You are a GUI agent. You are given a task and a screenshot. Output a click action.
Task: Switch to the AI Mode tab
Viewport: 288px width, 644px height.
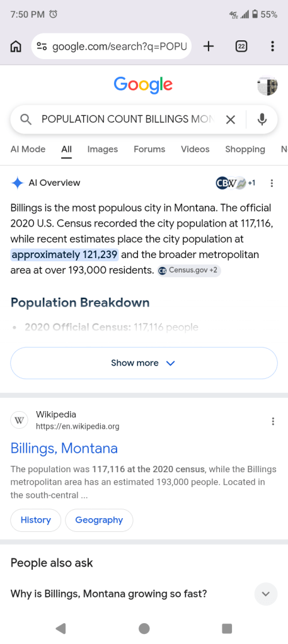coord(28,149)
